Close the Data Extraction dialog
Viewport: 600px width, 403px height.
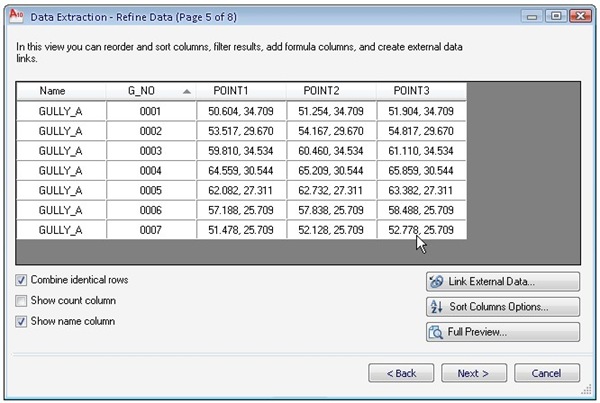(580, 16)
